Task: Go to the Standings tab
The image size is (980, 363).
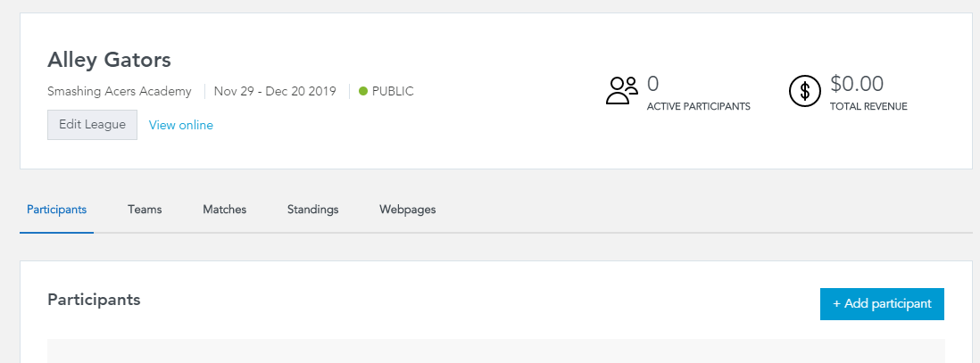Action: tap(312, 210)
